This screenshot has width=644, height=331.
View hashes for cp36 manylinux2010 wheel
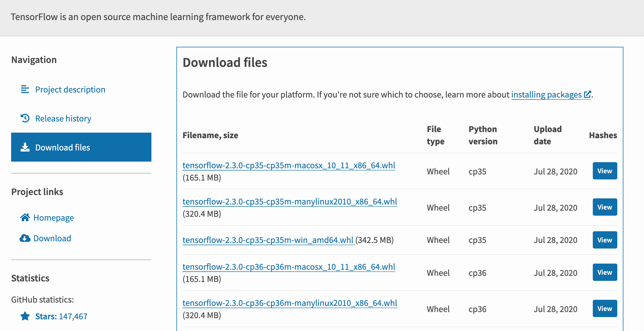[x=605, y=308]
